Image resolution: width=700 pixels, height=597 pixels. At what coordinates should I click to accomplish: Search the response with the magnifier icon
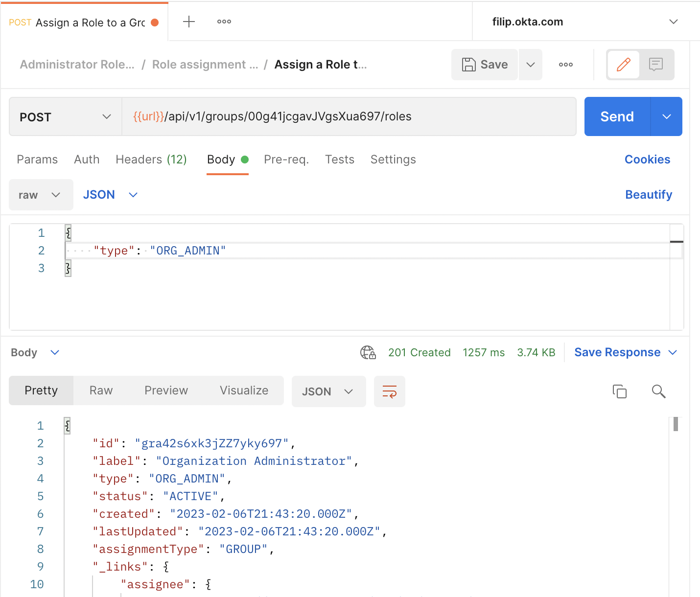(658, 391)
